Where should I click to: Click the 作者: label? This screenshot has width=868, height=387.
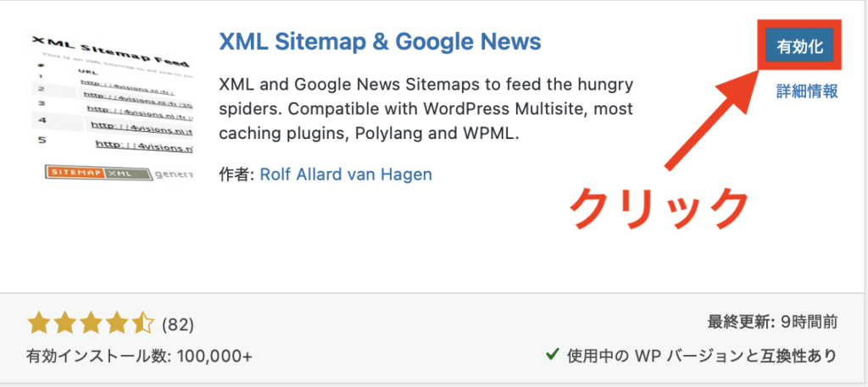[x=236, y=174]
